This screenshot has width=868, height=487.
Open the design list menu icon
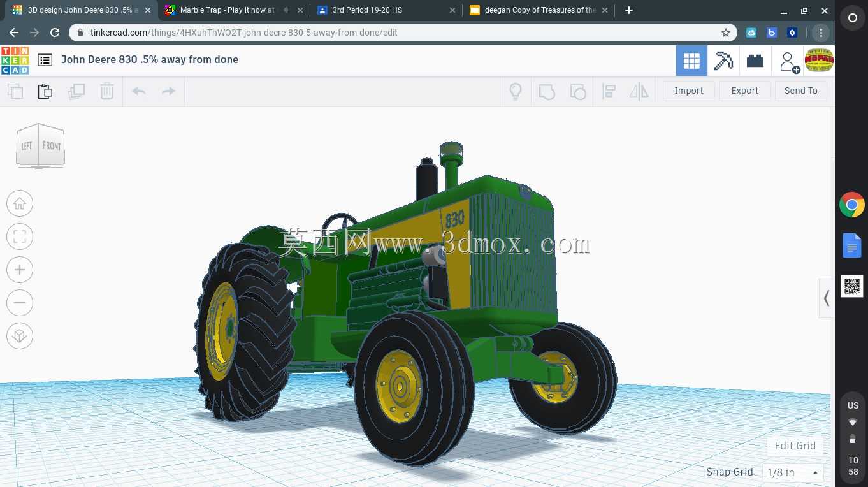point(45,60)
